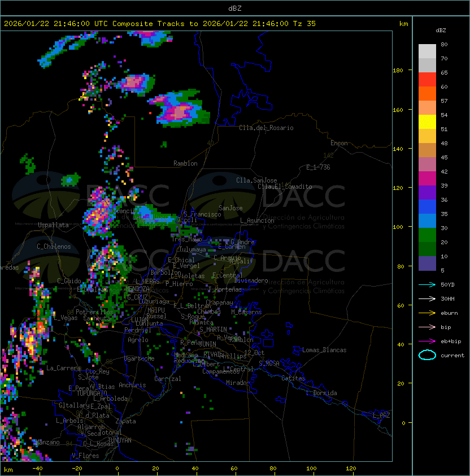Select the yellow eburn arrow legend icon
Image resolution: width=470 pixels, height=476 pixels.
tap(427, 313)
